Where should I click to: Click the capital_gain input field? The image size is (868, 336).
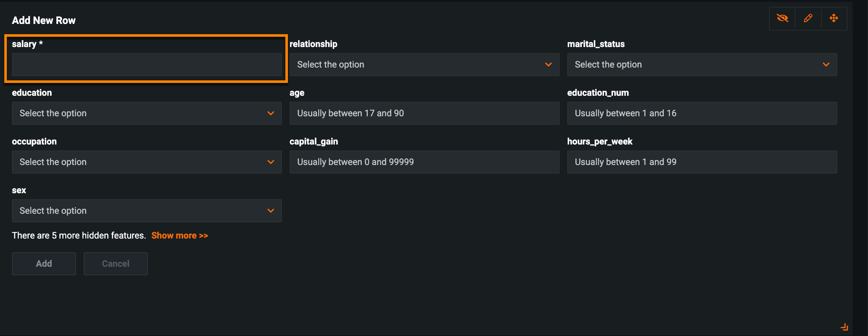click(x=424, y=162)
